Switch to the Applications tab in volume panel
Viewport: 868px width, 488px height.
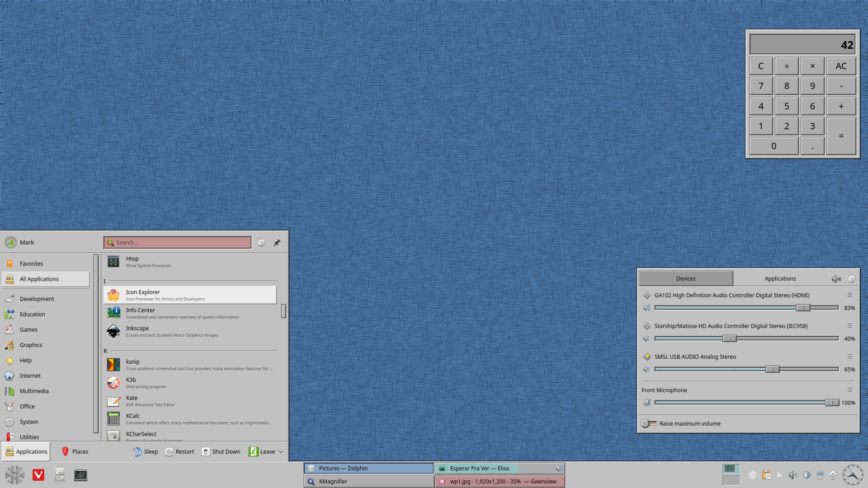[780, 279]
